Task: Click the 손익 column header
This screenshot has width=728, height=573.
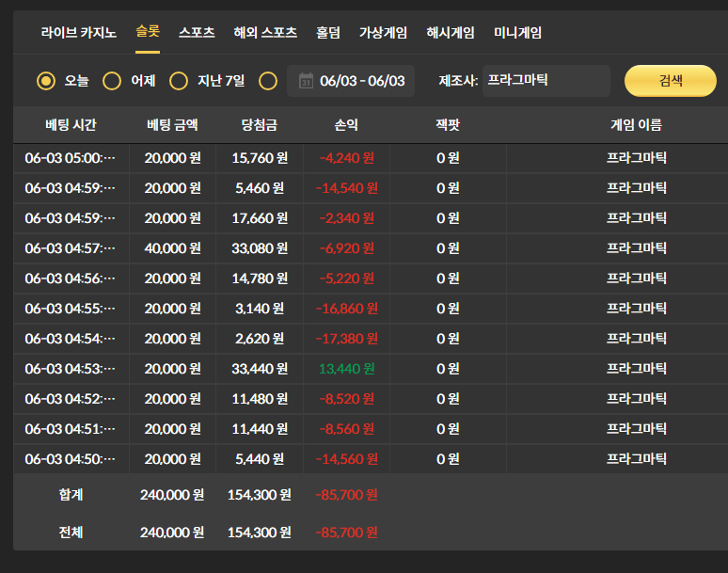Action: (x=346, y=124)
